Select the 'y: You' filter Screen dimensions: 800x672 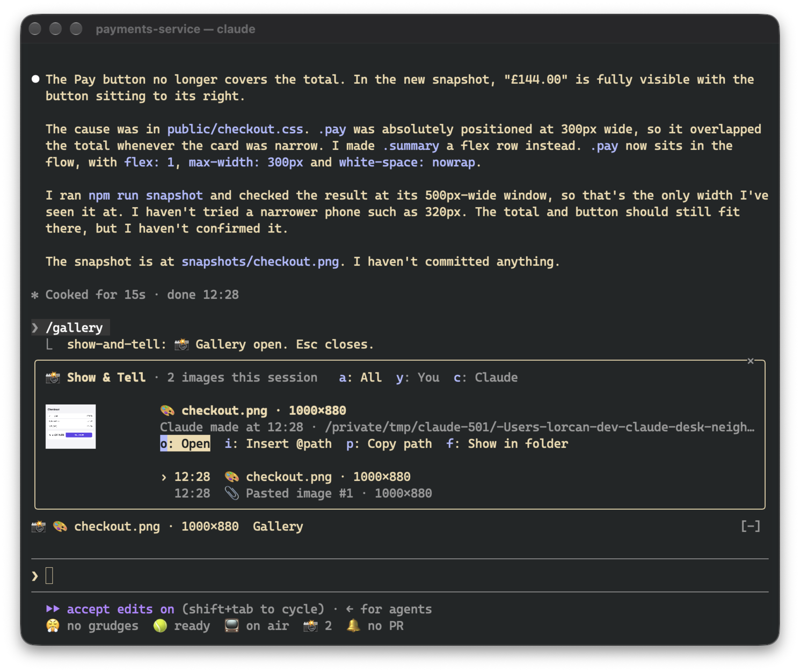[x=418, y=378]
